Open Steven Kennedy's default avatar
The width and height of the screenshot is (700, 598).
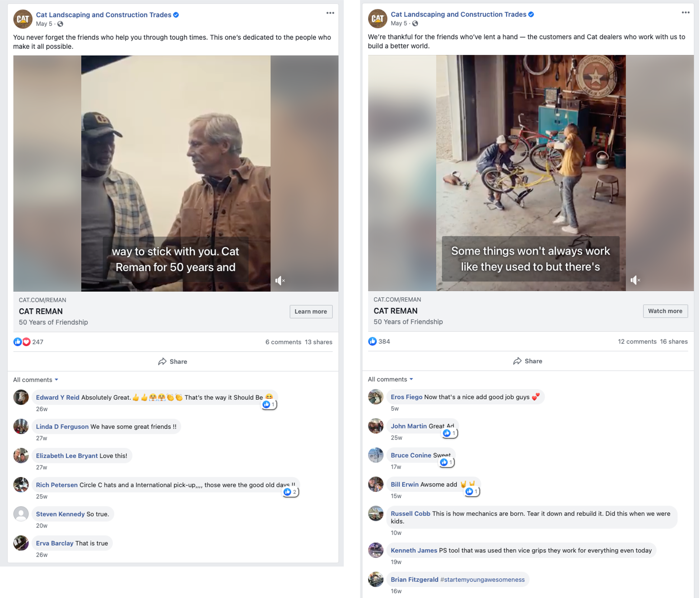[21, 514]
